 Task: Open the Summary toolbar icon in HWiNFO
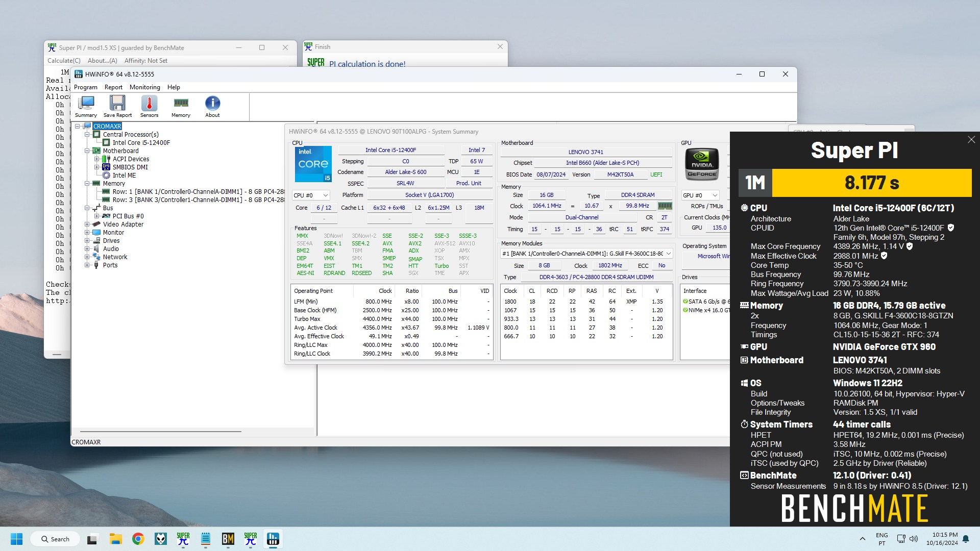point(86,107)
